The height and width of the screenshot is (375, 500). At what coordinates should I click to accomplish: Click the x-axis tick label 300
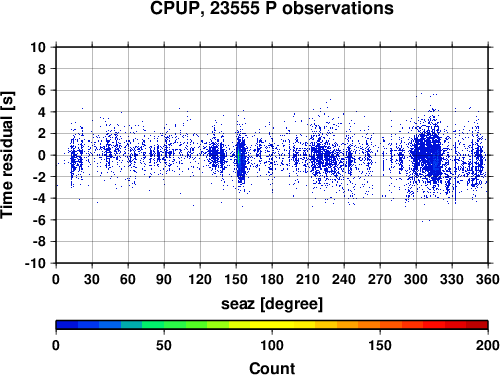(416, 279)
